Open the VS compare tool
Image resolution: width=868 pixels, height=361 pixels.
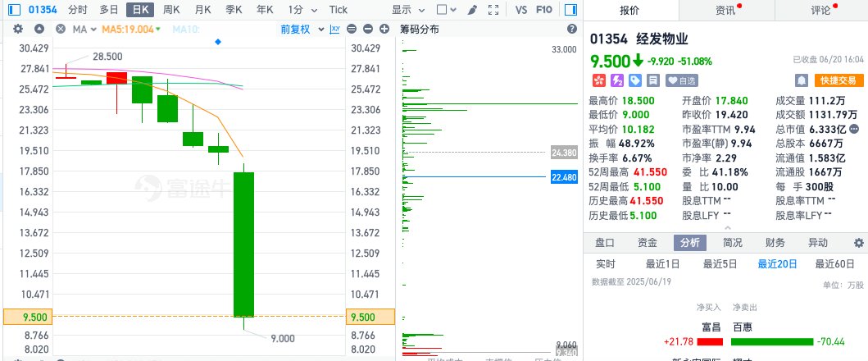(521, 10)
